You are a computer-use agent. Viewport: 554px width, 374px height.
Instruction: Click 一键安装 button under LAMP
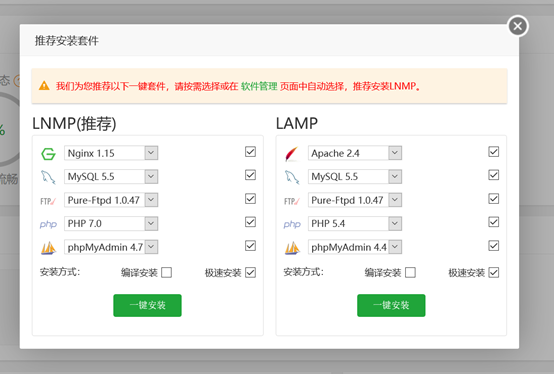(391, 305)
